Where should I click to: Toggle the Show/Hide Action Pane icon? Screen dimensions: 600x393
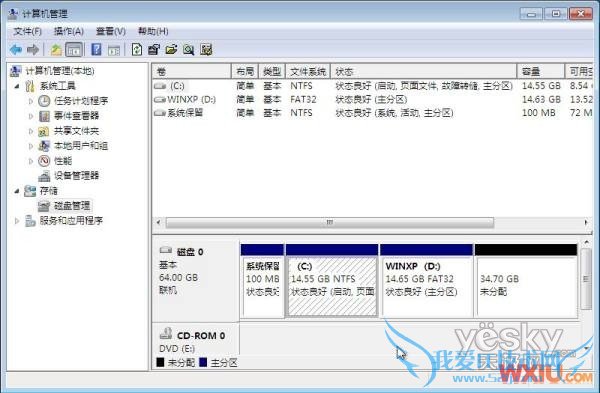(114, 50)
